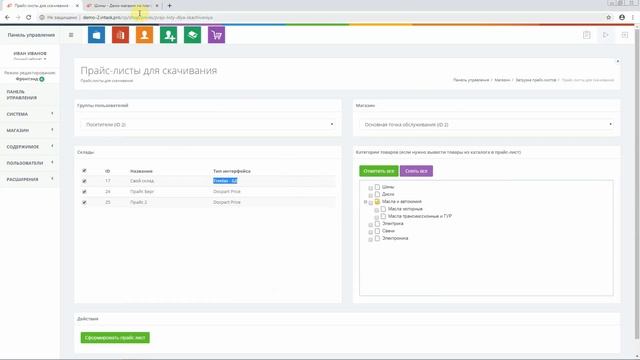This screenshot has height=360, width=640.
Task: Open the shop dropdown Основная точка обслуживания
Action: [x=487, y=124]
